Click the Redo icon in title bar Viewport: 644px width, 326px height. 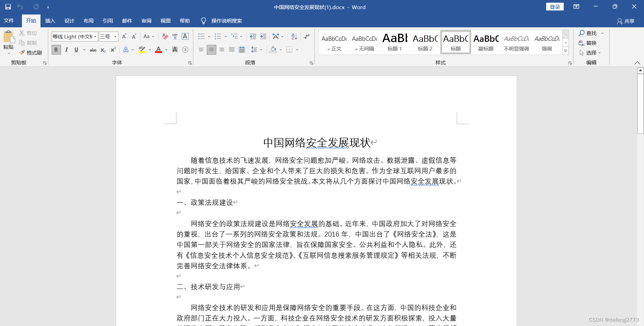click(36, 7)
